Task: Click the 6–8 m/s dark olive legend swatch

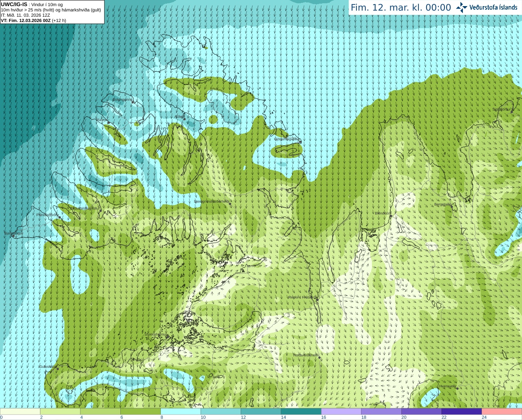Action: [141, 411]
